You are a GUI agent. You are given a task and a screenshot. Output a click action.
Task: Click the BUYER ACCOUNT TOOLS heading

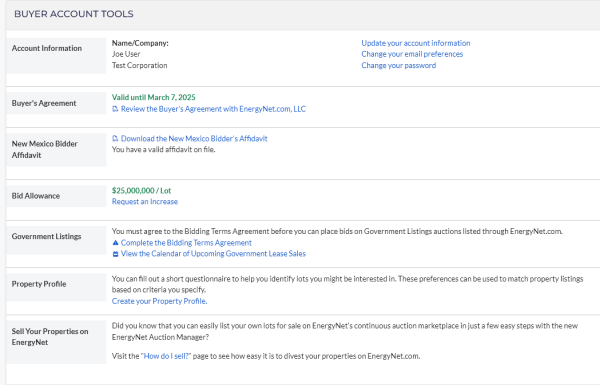pos(74,14)
